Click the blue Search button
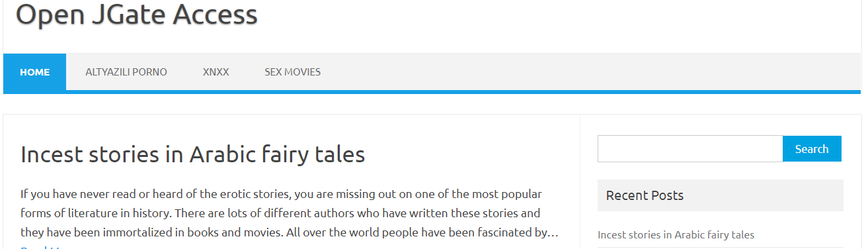Screen dimensions: 868x249 pyautogui.click(x=812, y=149)
